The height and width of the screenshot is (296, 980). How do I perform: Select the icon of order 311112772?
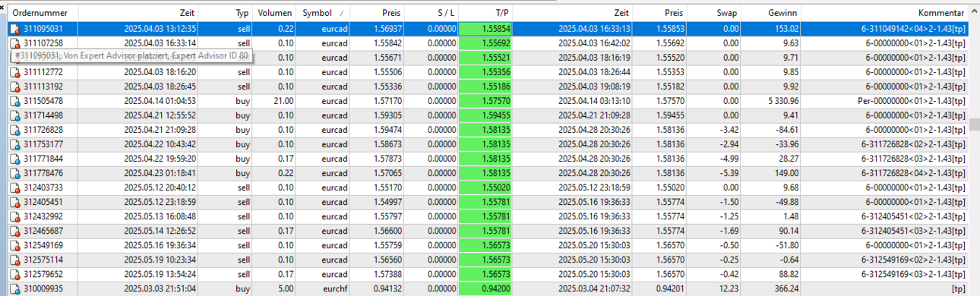pos(14,72)
